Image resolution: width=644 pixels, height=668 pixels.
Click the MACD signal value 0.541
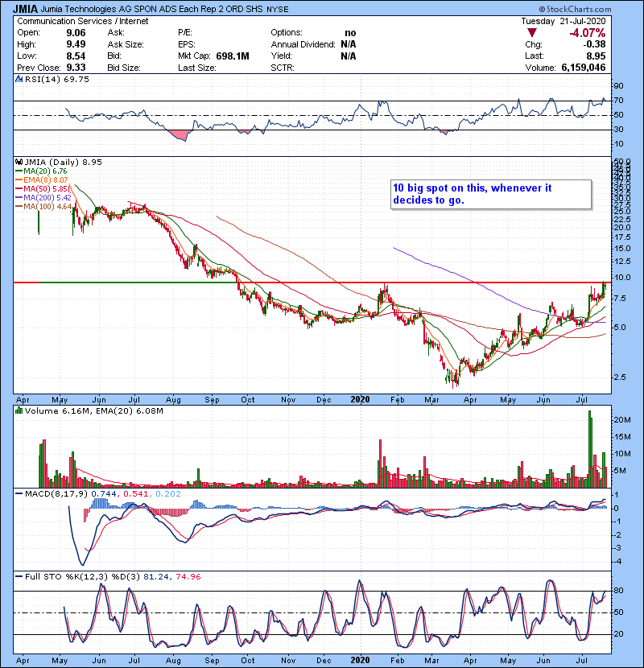click(136, 494)
